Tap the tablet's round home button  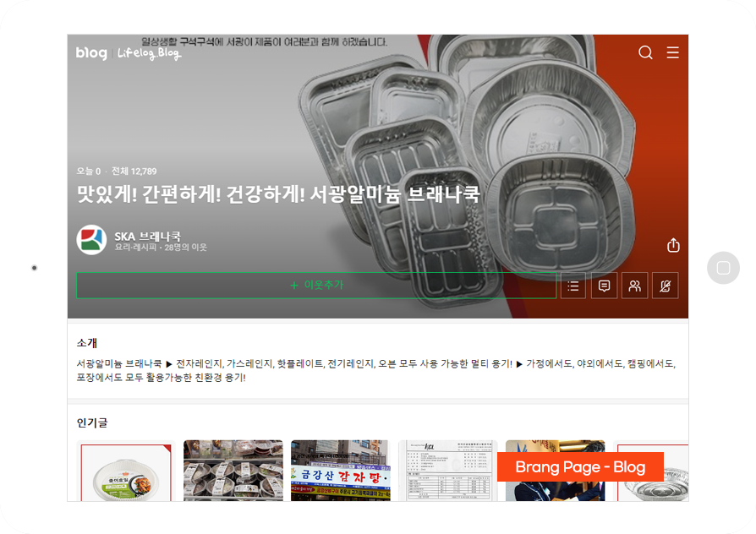(723, 268)
